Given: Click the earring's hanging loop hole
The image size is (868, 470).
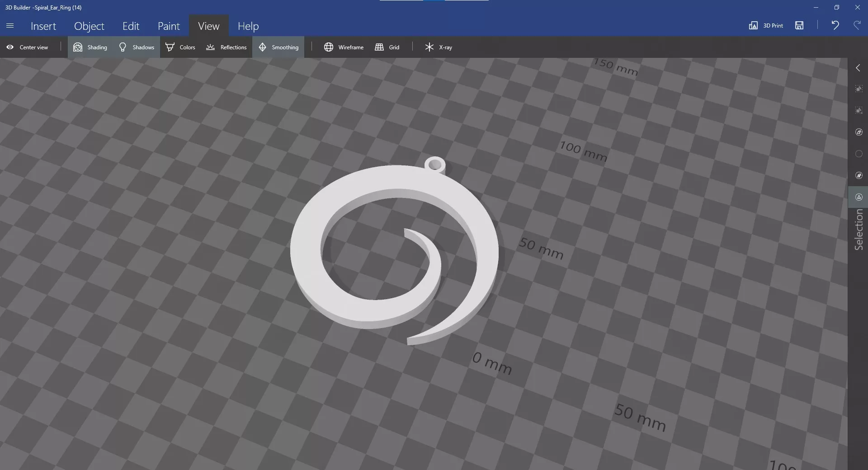Looking at the screenshot, I should point(434,164).
